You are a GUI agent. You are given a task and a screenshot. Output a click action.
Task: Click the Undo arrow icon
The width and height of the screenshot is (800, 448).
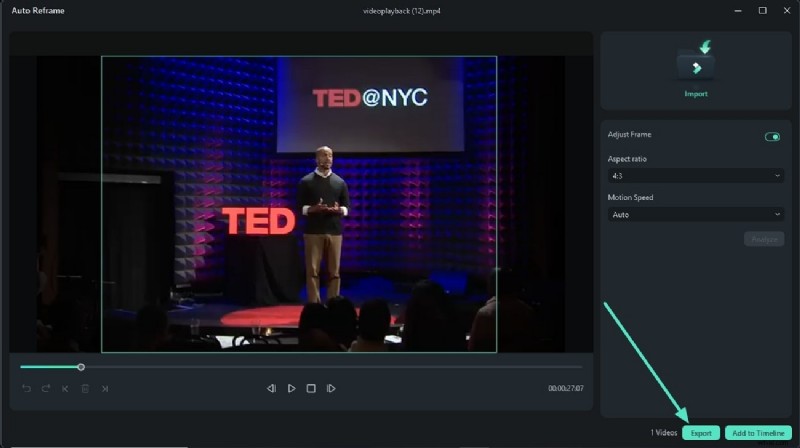(27, 388)
